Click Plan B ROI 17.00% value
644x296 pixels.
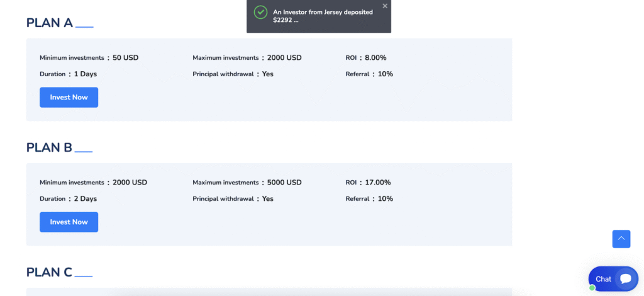tap(378, 183)
